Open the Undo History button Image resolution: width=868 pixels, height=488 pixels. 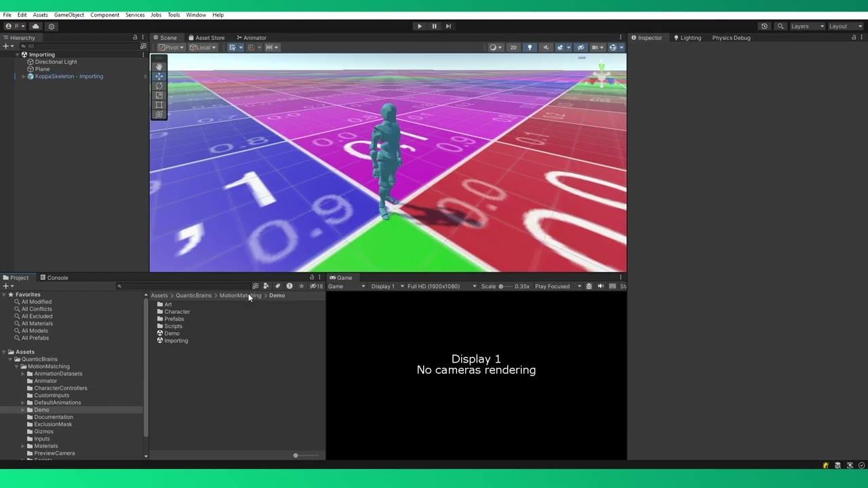click(x=764, y=26)
